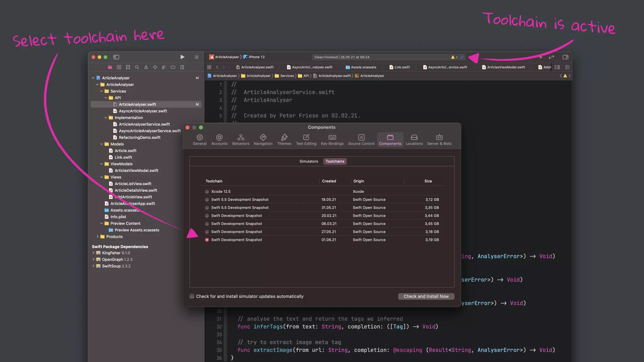
Task: Collapse the API folder
Action: [106, 98]
